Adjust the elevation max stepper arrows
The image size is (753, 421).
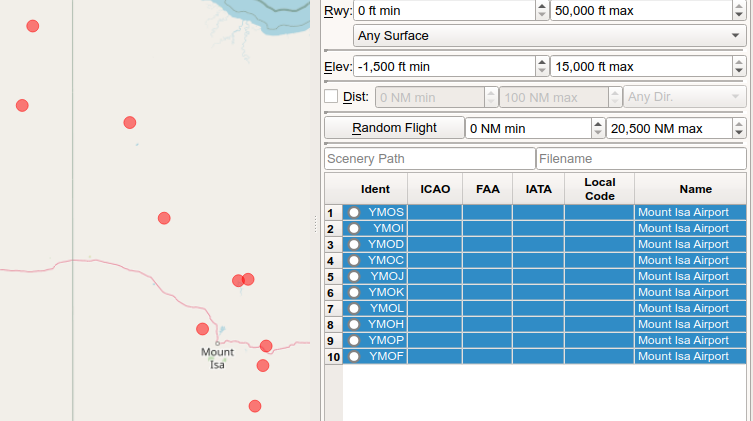(739, 66)
